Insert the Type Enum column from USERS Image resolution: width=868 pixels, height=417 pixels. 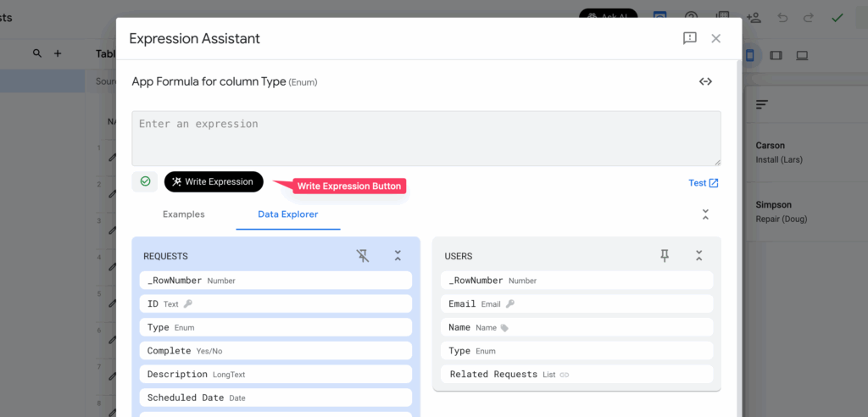(576, 351)
